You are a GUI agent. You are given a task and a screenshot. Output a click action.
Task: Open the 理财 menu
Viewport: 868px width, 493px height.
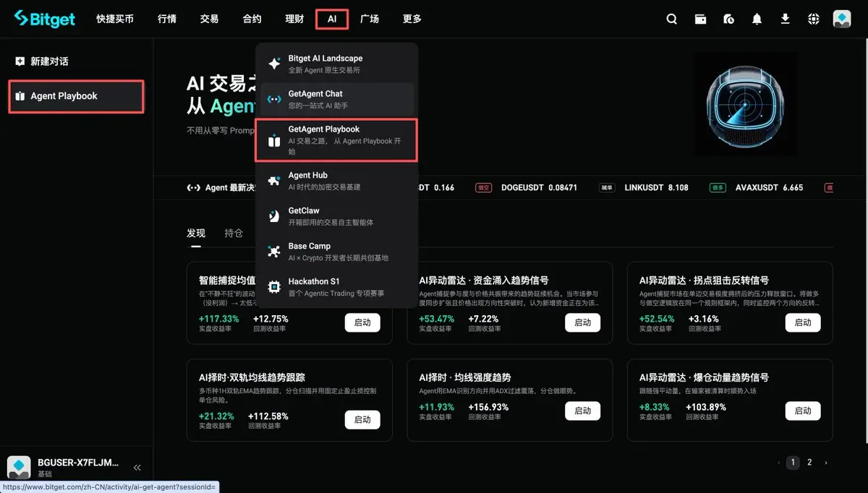pyautogui.click(x=294, y=20)
